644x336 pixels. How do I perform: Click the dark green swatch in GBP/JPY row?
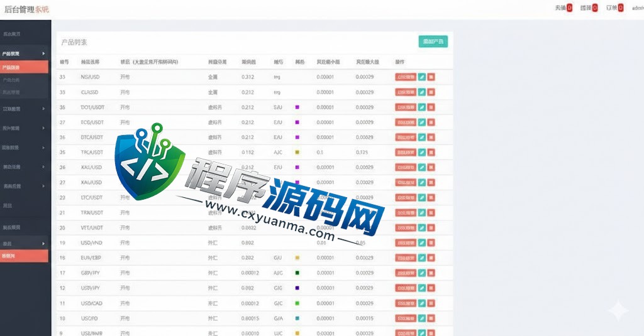297,273
